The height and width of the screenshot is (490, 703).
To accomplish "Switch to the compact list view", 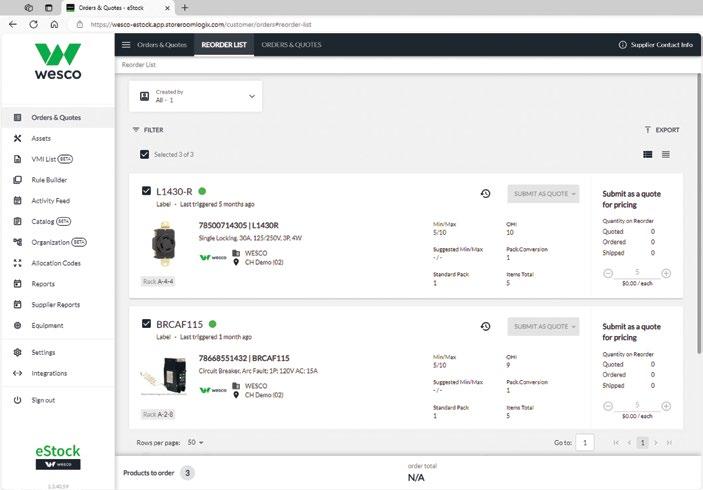I will 666,154.
